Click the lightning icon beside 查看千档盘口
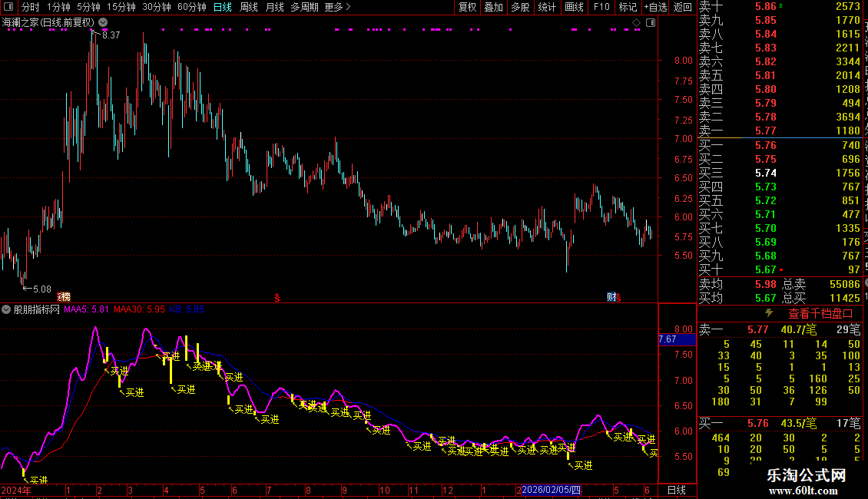Viewport: 868px width, 499px height. [x=769, y=313]
